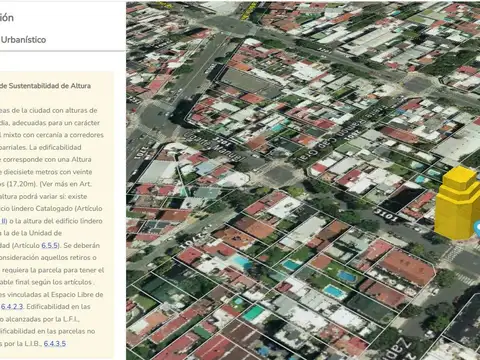Open the 6.4.3.5 article link
This screenshot has height=360, width=480.
55,344
